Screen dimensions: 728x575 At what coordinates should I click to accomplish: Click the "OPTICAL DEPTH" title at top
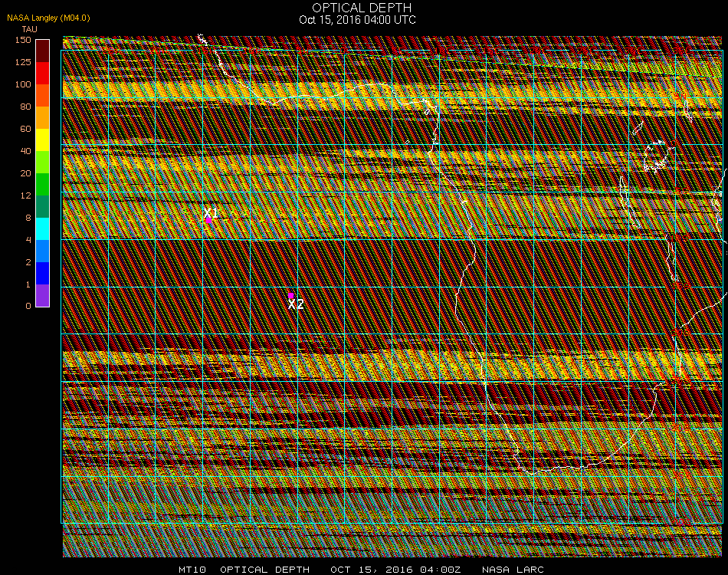362,8
